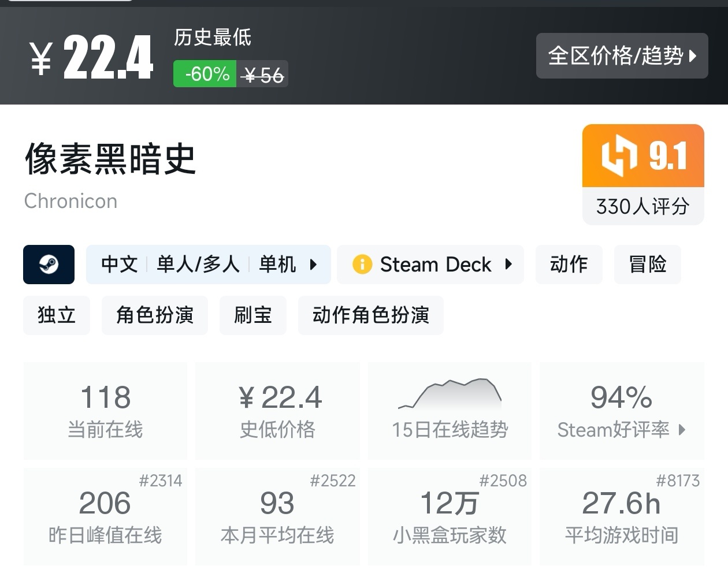Viewport: 728px width, 573px height.
Task: Click the Steam platform logo icon
Action: (49, 265)
